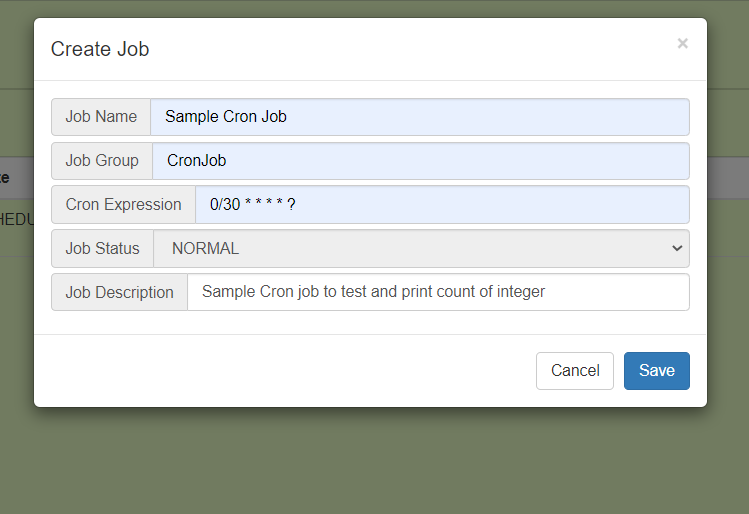
Task: Click into the Cron Expression field
Action: 441,205
